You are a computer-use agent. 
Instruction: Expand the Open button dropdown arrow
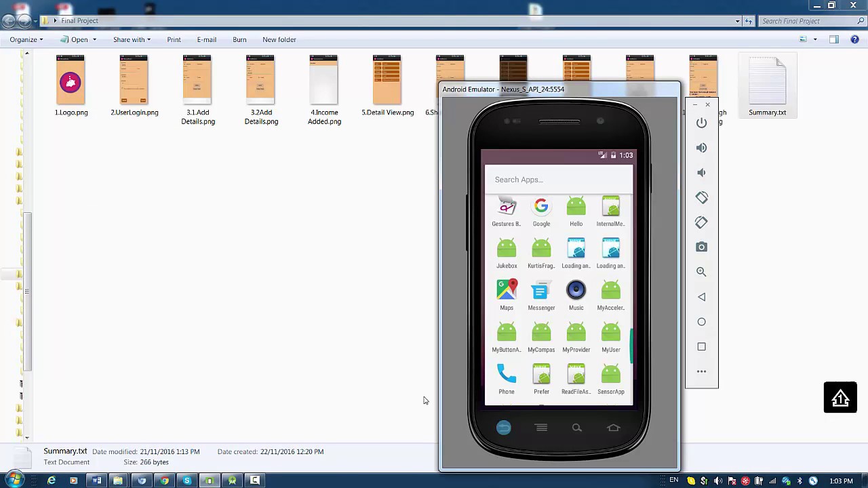tap(94, 39)
